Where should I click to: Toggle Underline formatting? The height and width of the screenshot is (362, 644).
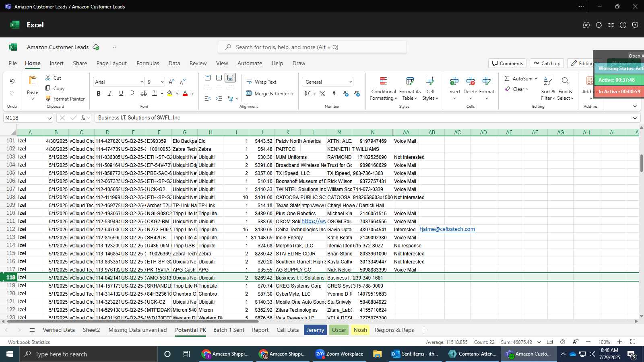121,93
